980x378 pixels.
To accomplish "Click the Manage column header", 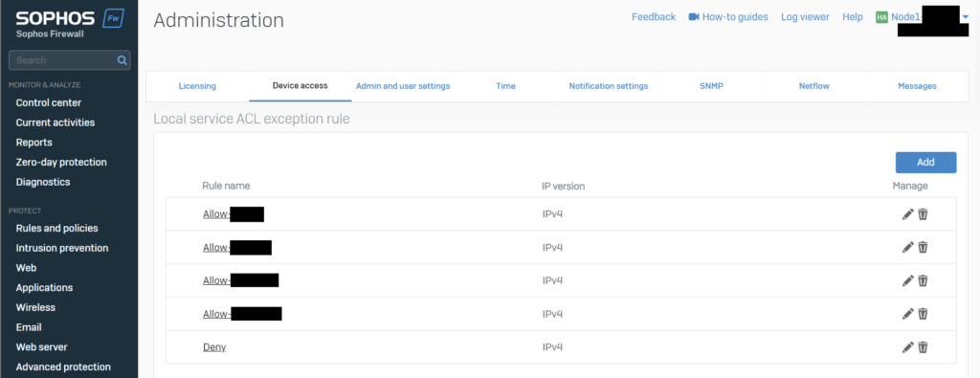I will click(910, 186).
